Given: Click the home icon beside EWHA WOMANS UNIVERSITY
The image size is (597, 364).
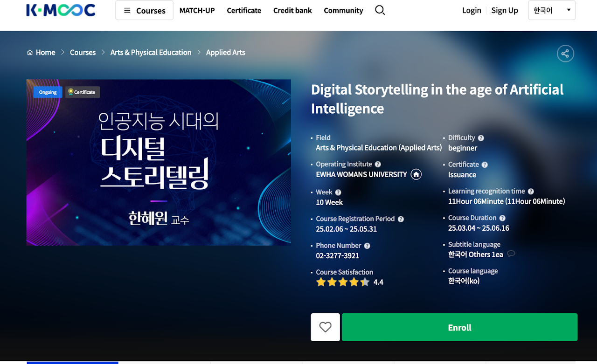Looking at the screenshot, I should [416, 174].
